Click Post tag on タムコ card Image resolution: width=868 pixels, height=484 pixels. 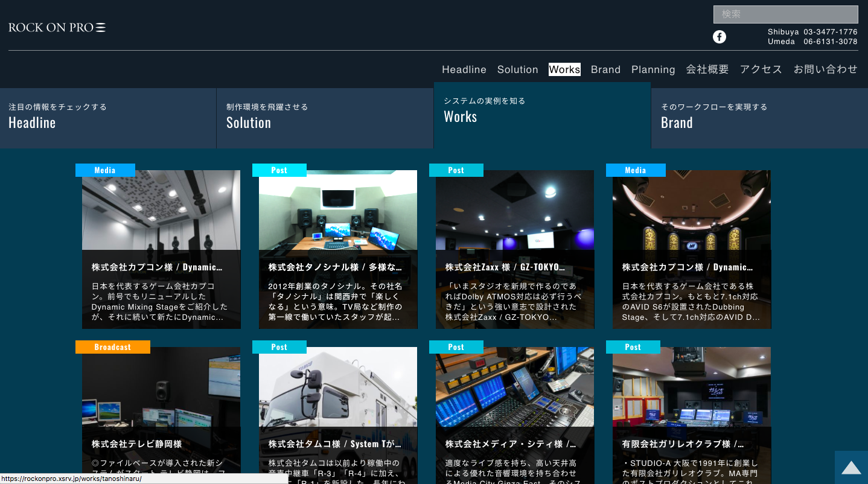click(x=279, y=347)
